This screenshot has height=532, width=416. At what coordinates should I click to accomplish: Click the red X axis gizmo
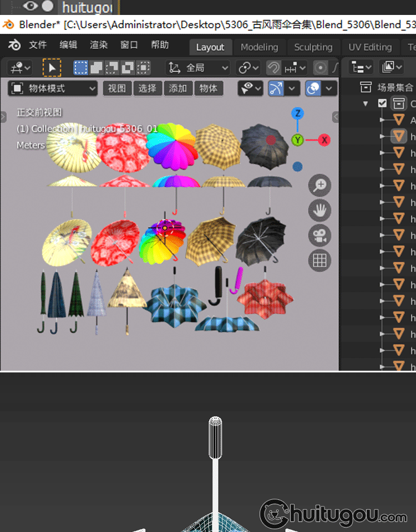[324, 140]
